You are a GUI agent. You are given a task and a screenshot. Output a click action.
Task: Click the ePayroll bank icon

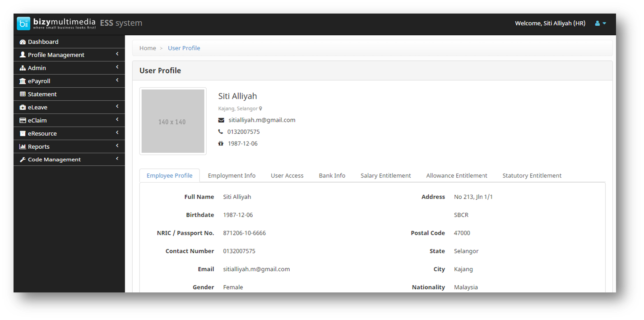point(23,81)
